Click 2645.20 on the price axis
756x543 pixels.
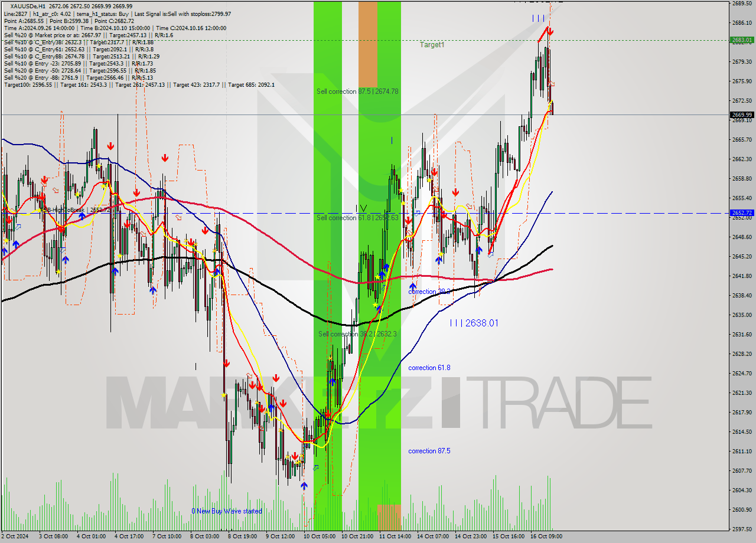tap(742, 256)
